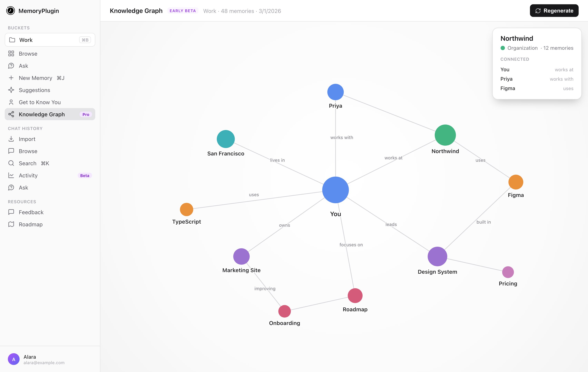
Task: Click the Feedback message icon
Action: (x=11, y=212)
